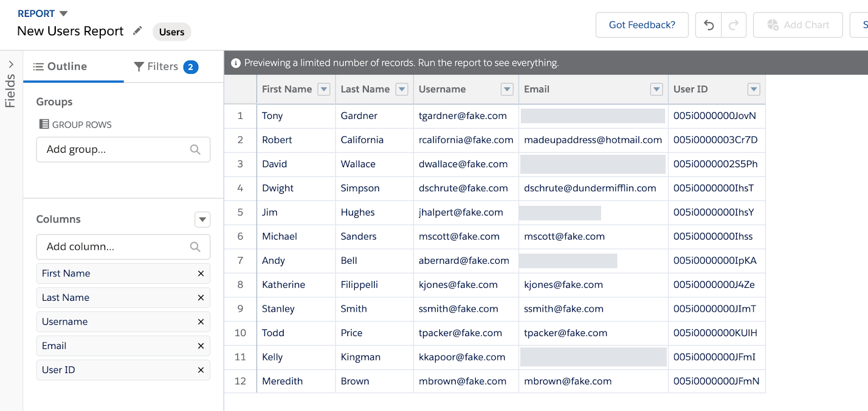
Task: Switch to the Filters tab
Action: [x=166, y=66]
